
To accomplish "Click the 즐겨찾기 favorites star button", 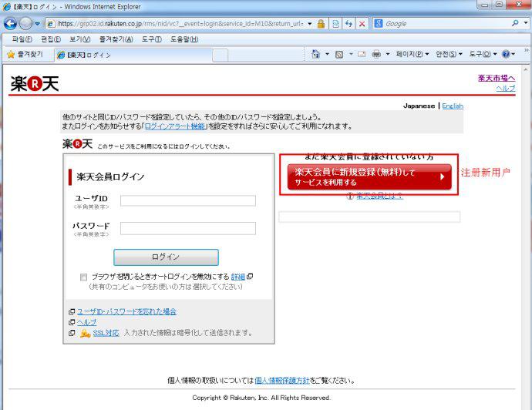I will click(x=25, y=54).
